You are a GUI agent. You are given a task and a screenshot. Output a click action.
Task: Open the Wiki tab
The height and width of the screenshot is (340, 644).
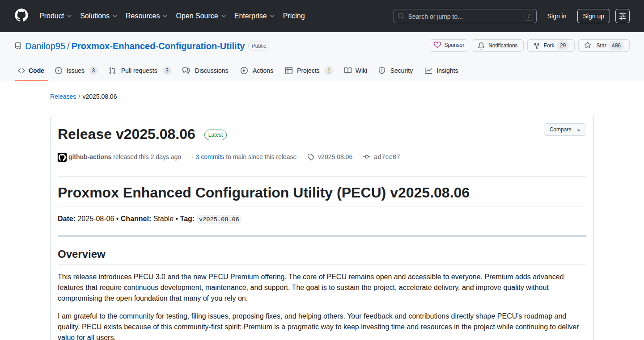coord(356,71)
